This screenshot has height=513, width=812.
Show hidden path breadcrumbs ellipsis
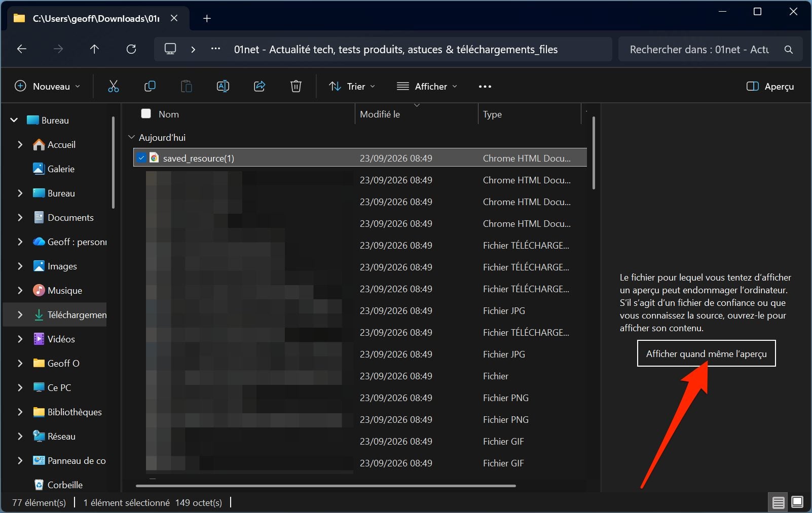(215, 49)
